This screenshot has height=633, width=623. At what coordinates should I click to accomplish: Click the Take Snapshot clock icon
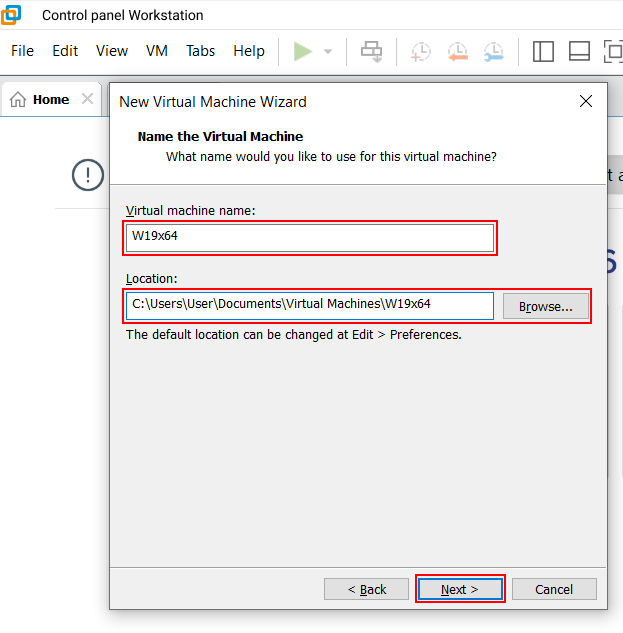(x=421, y=52)
